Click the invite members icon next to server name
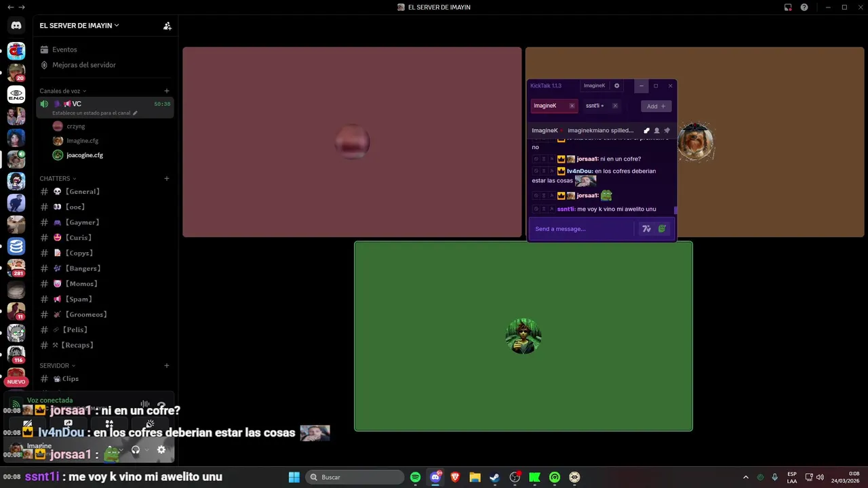Screen dimensions: 868x488 [x=167, y=26]
